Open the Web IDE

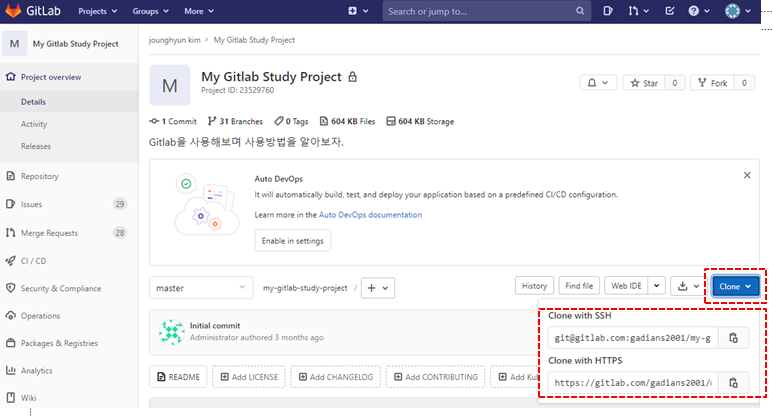[626, 286]
